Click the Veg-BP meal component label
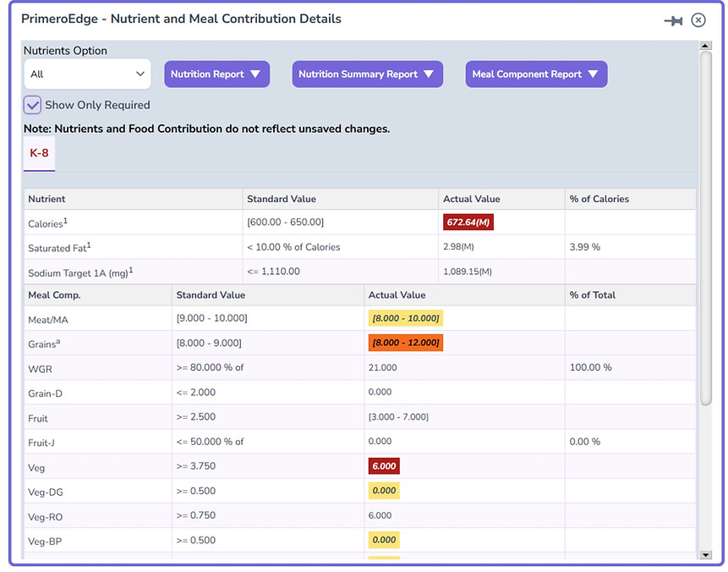 pyautogui.click(x=45, y=542)
